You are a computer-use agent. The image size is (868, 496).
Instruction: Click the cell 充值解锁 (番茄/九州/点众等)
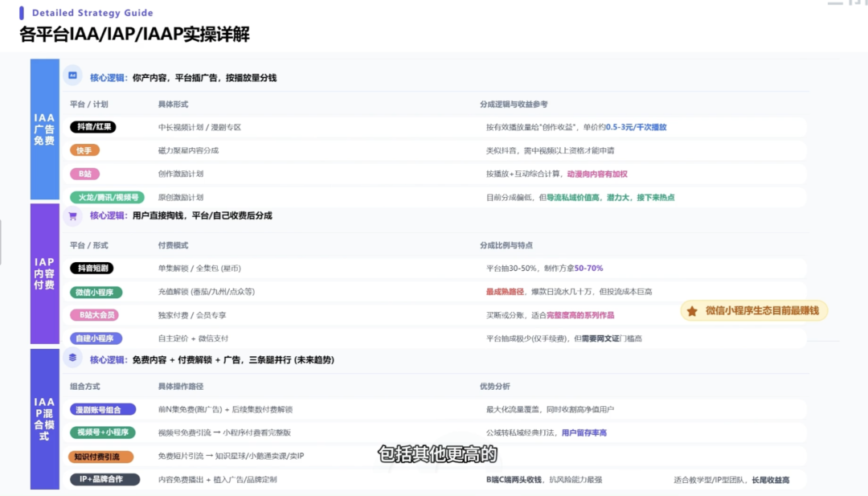pos(206,292)
